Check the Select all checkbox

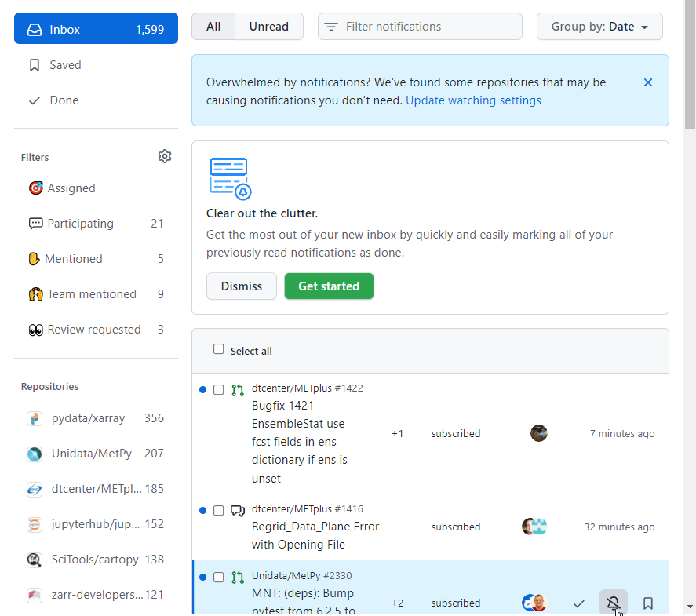point(218,350)
